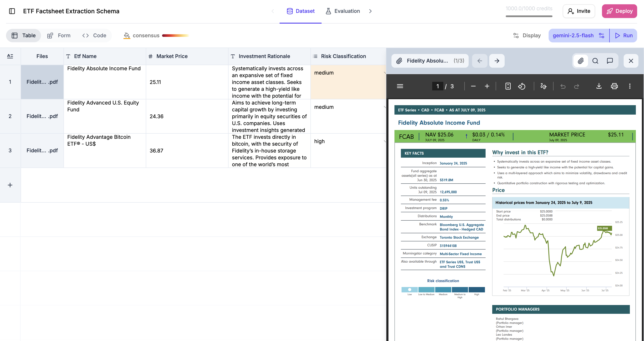Open PDF viewer more options menu
The image size is (644, 341).
(629, 86)
